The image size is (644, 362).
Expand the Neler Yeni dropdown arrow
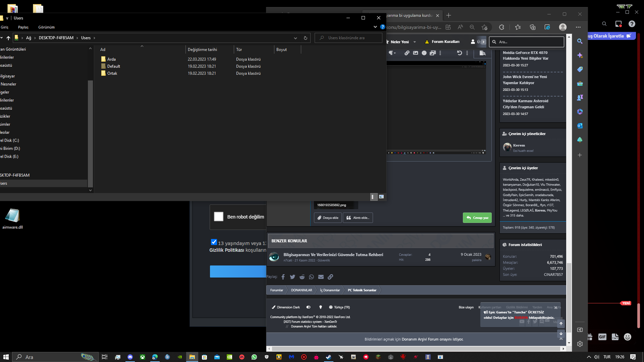pos(415,42)
